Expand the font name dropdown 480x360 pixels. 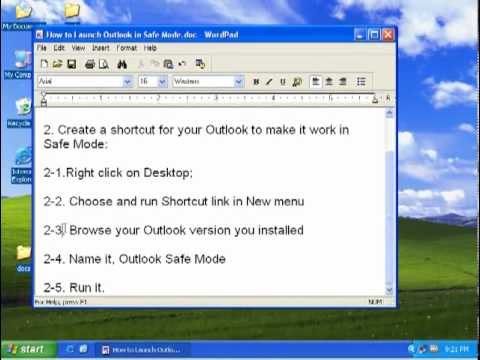[127, 82]
